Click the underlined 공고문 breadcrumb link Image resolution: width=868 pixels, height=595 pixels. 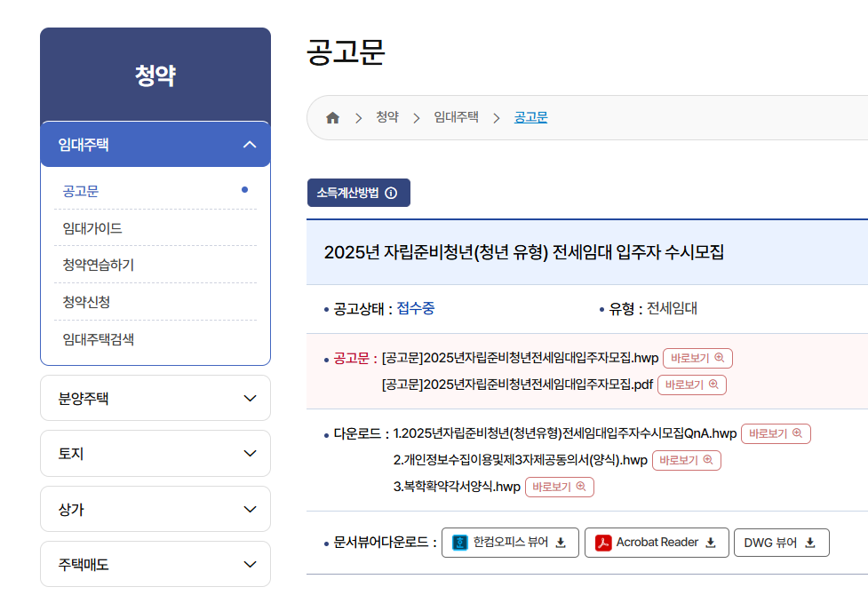click(530, 117)
